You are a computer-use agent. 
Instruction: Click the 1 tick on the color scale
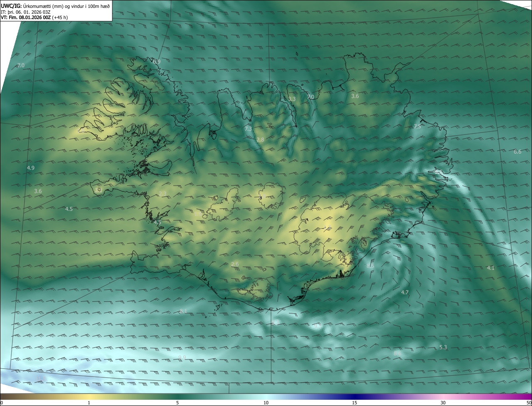(89, 403)
